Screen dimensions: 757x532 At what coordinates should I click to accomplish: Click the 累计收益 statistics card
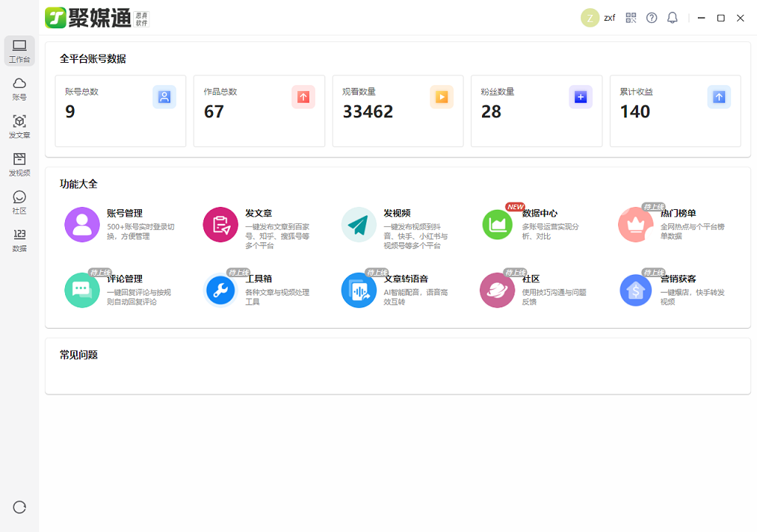[x=675, y=111]
